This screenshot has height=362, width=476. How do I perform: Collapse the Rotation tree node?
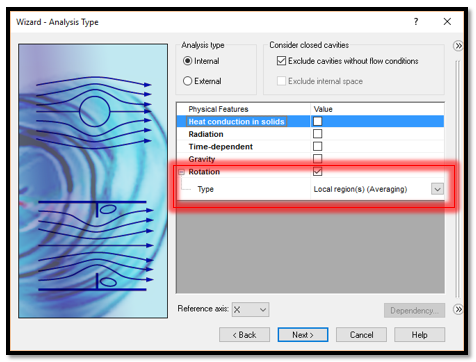coord(182,172)
